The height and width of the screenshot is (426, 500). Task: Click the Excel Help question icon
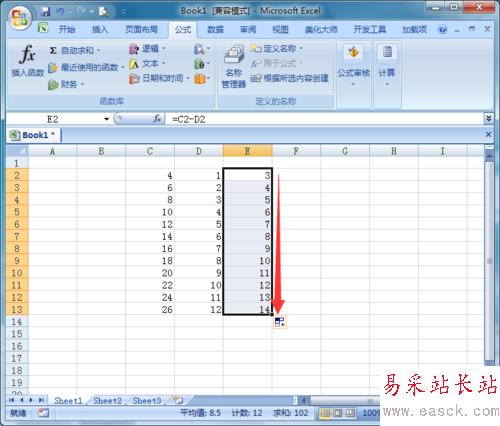click(x=442, y=30)
